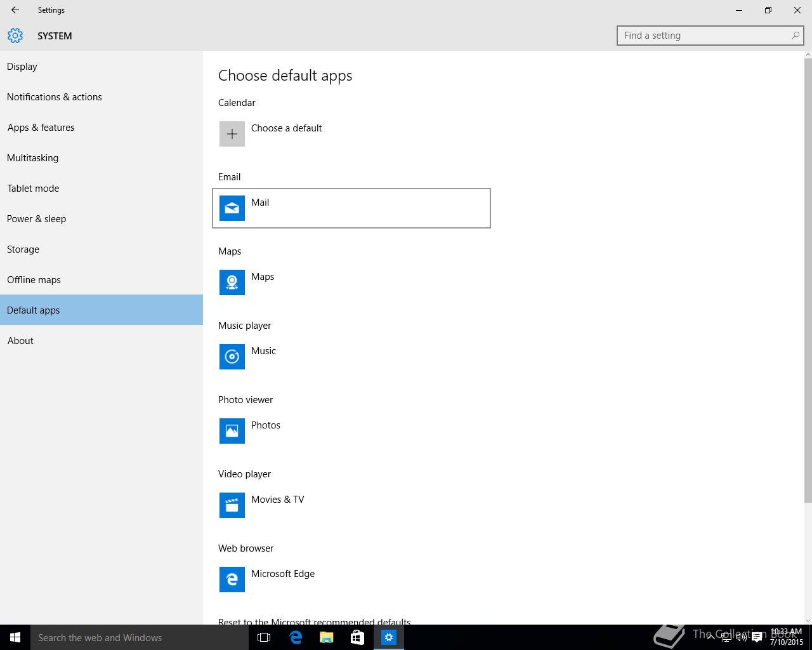Screen dimensions: 812x650
Task: Click the Calendar section label
Action: click(237, 103)
